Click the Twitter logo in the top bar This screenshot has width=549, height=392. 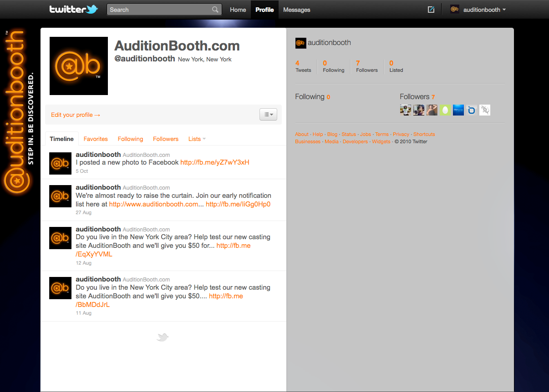pos(74,10)
